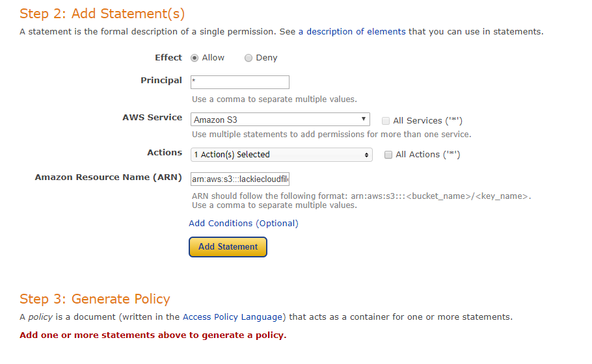Open the AWS Service dropdown showing Amazon S3
This screenshot has height=364, width=592.
[x=280, y=120]
